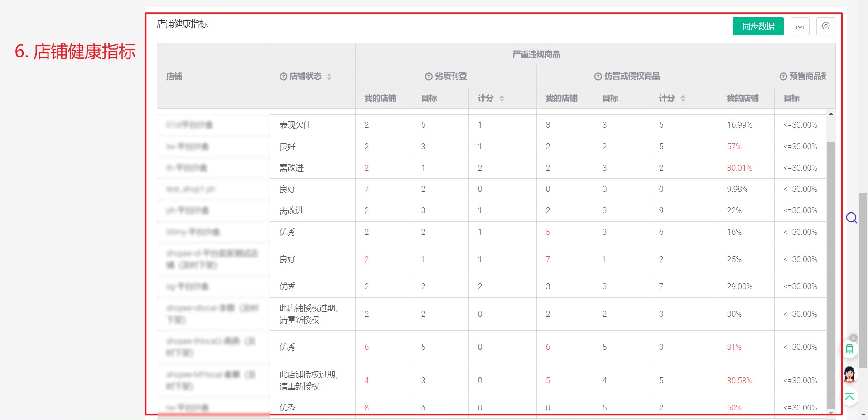
Task: Sort table by 店铺状态 column
Action: click(x=329, y=77)
